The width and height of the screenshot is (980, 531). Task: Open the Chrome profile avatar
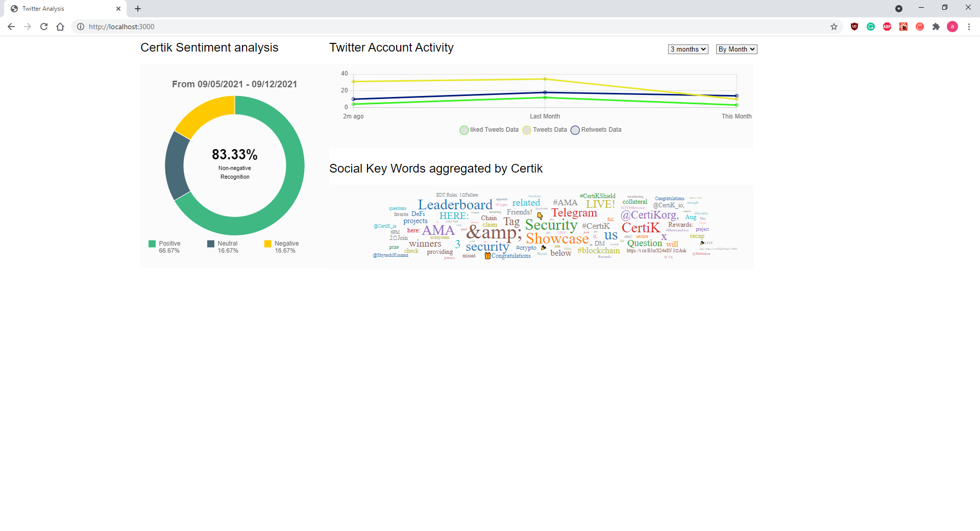click(952, 27)
